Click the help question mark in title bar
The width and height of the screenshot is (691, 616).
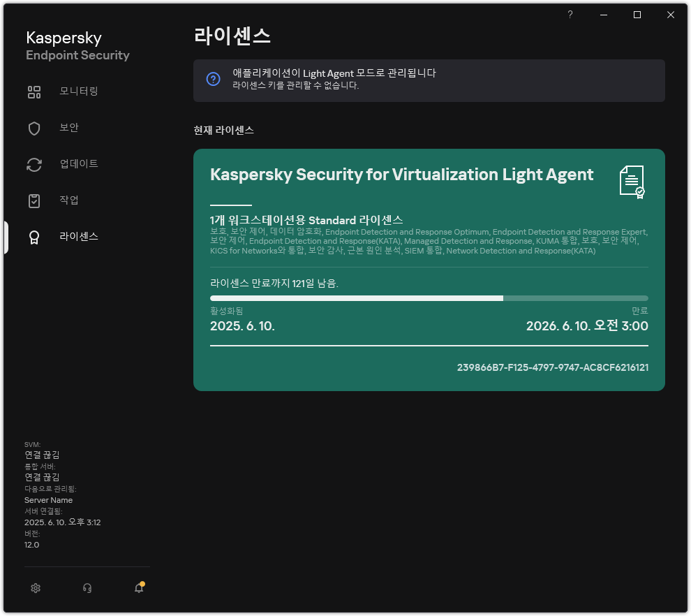(x=570, y=14)
